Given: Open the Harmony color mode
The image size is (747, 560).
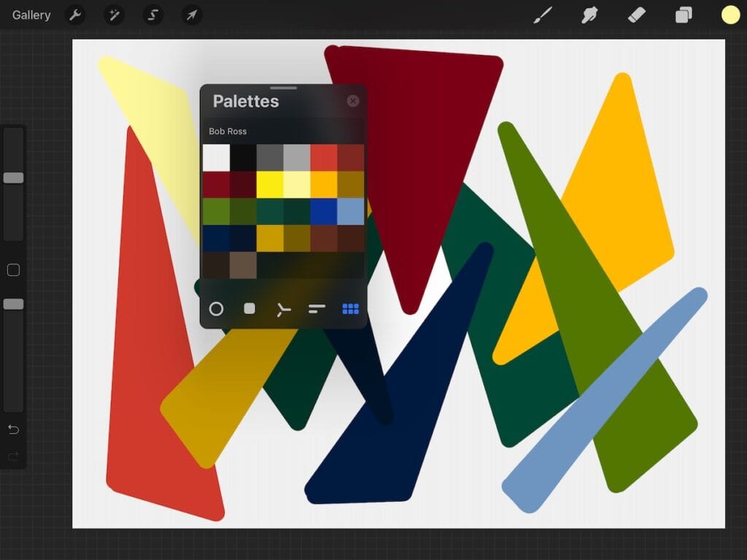Looking at the screenshot, I should point(282,308).
